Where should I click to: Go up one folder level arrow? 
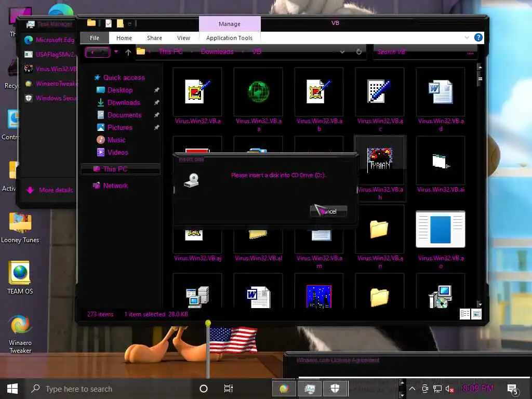point(128,52)
